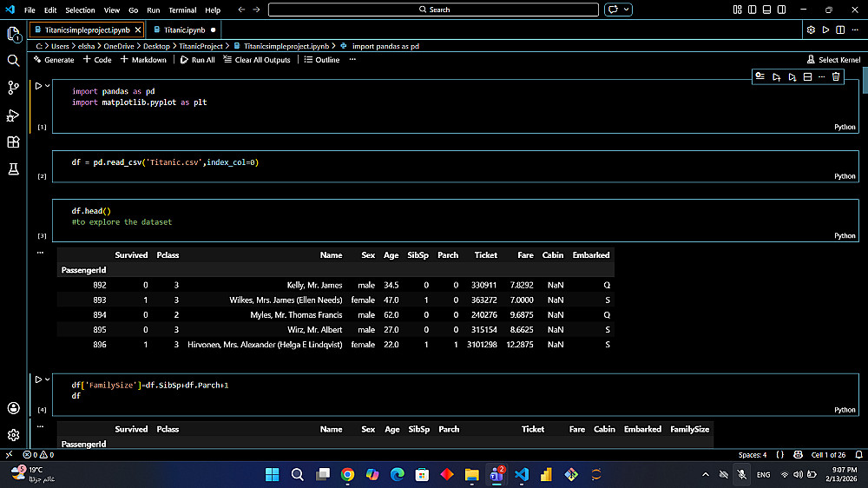This screenshot has width=868, height=488.
Task: Click Cell 1 of 26 in status bar
Action: pyautogui.click(x=828, y=455)
